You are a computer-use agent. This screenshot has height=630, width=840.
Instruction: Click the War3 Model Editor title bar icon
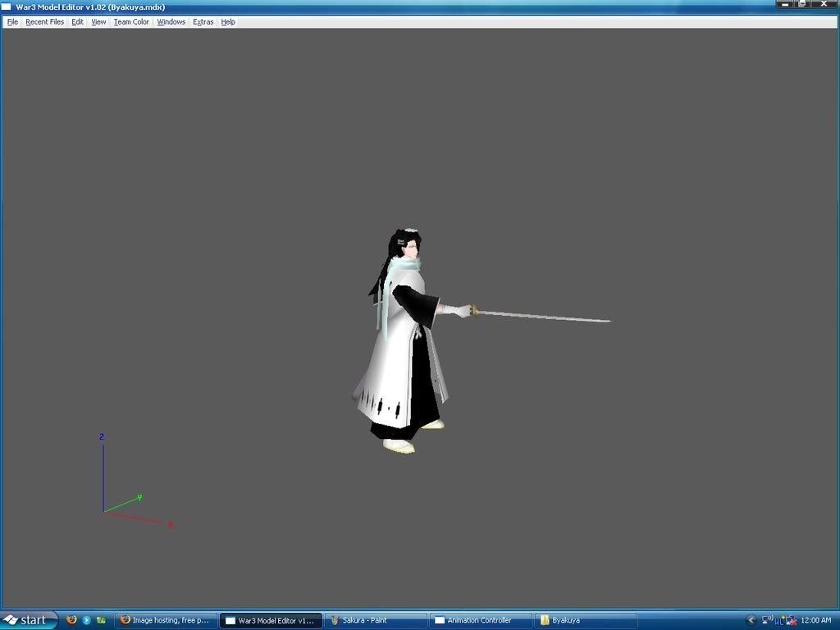[7, 7]
